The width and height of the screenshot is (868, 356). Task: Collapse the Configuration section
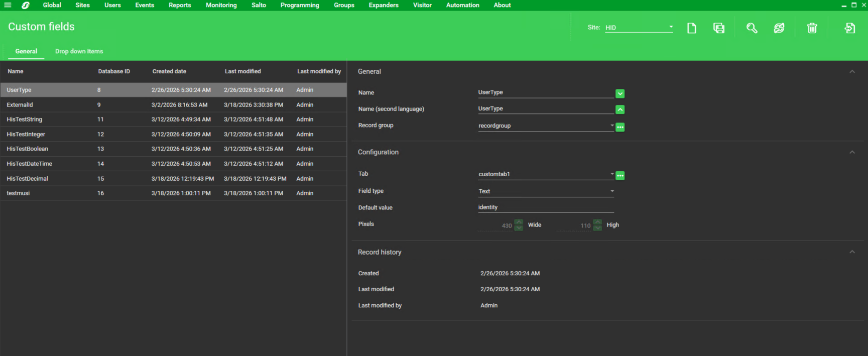pos(852,152)
